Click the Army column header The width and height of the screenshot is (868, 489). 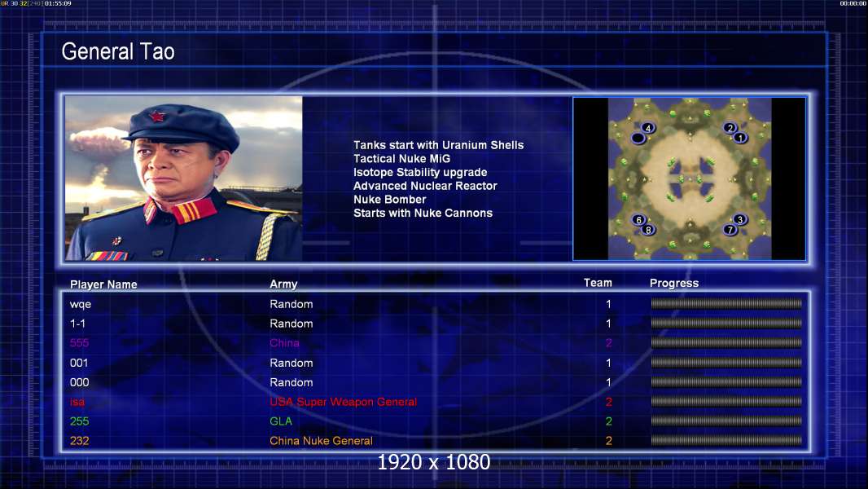click(283, 284)
